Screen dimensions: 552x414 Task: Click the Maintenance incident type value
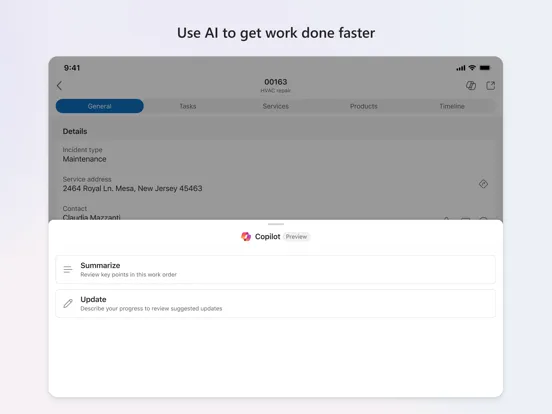(84, 159)
